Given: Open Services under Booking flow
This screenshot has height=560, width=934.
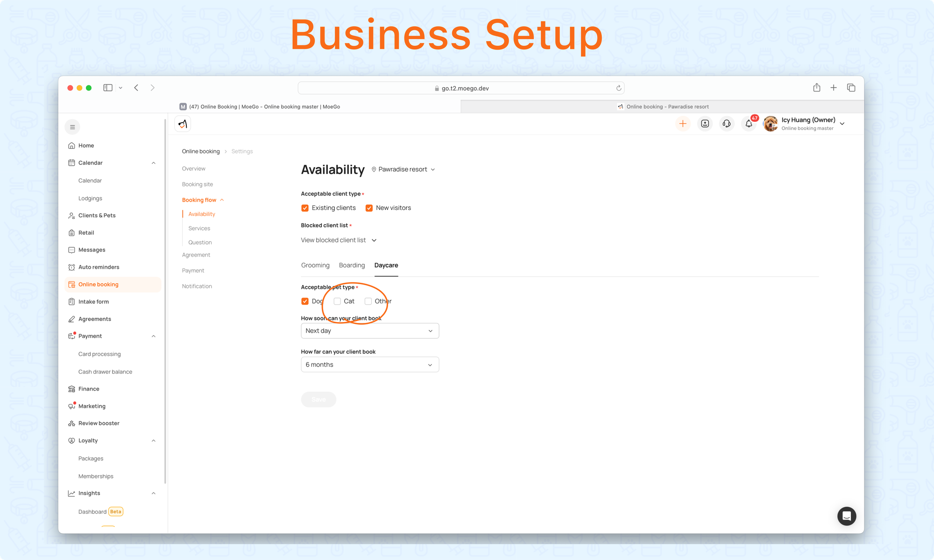Looking at the screenshot, I should [199, 228].
